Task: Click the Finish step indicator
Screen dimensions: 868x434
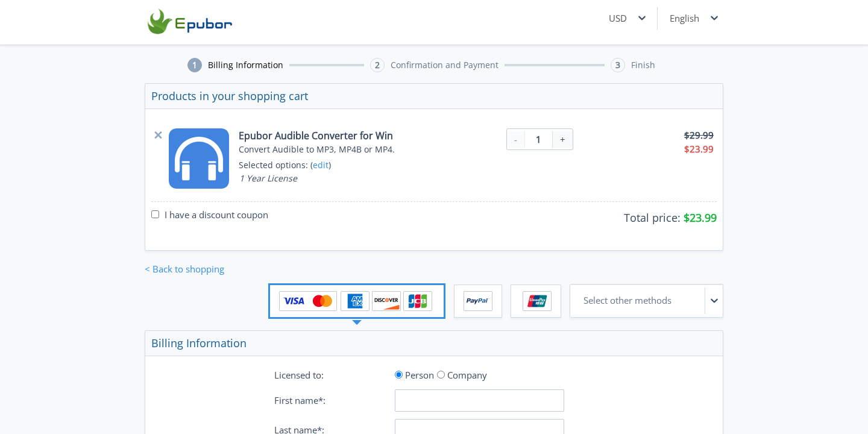Action: (x=632, y=65)
